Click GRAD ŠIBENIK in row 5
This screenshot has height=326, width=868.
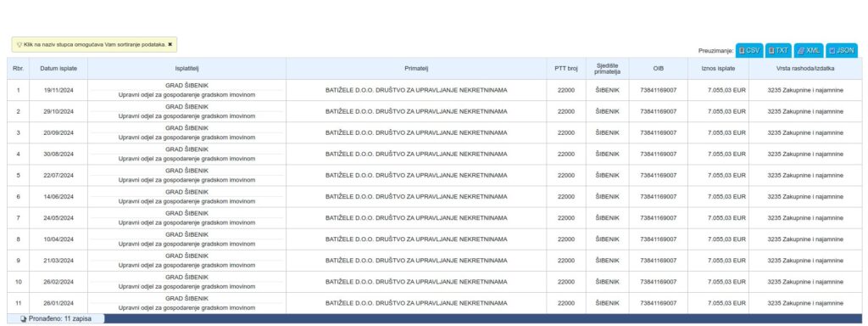(x=187, y=171)
